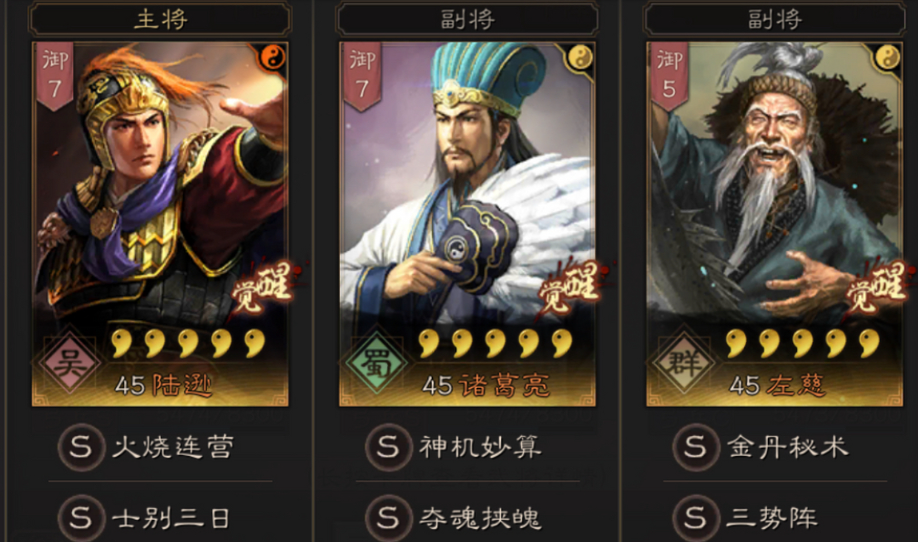Click the S rank icon beside 神机妙算
Viewport: 918px width, 542px height.
pos(388,448)
